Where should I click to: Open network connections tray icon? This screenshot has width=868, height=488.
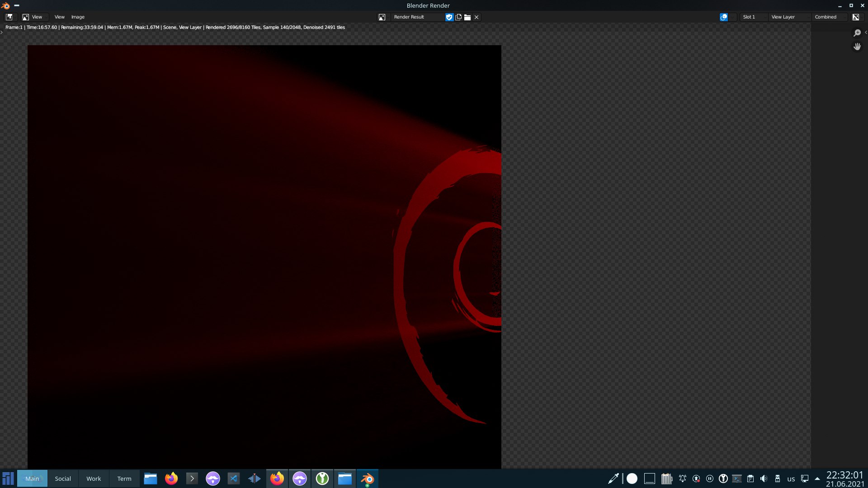(x=805, y=479)
